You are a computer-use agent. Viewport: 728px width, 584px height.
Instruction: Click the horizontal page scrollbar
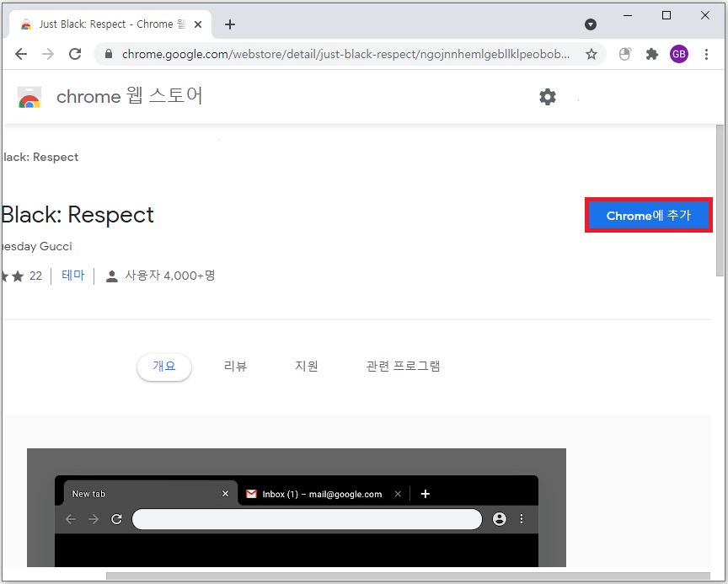tap(408, 576)
